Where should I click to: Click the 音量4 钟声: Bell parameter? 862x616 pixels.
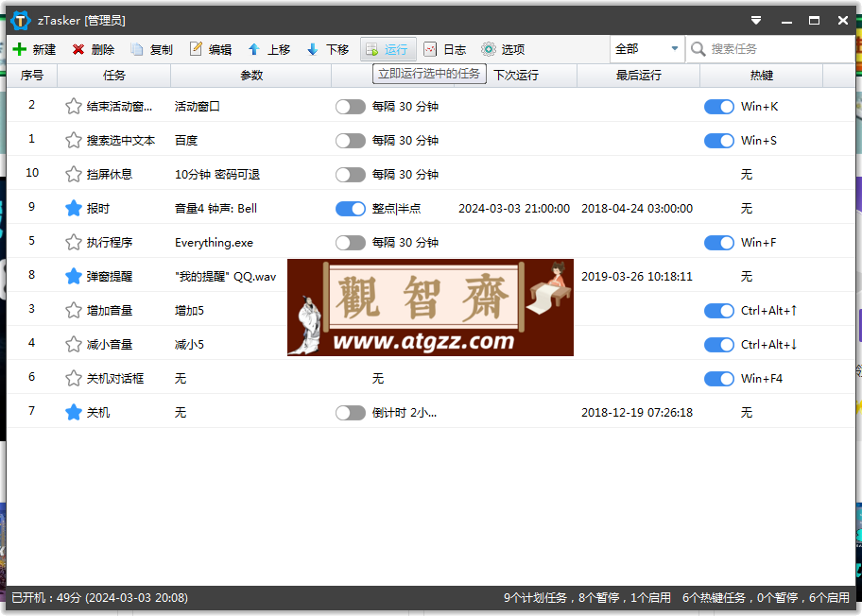point(215,209)
